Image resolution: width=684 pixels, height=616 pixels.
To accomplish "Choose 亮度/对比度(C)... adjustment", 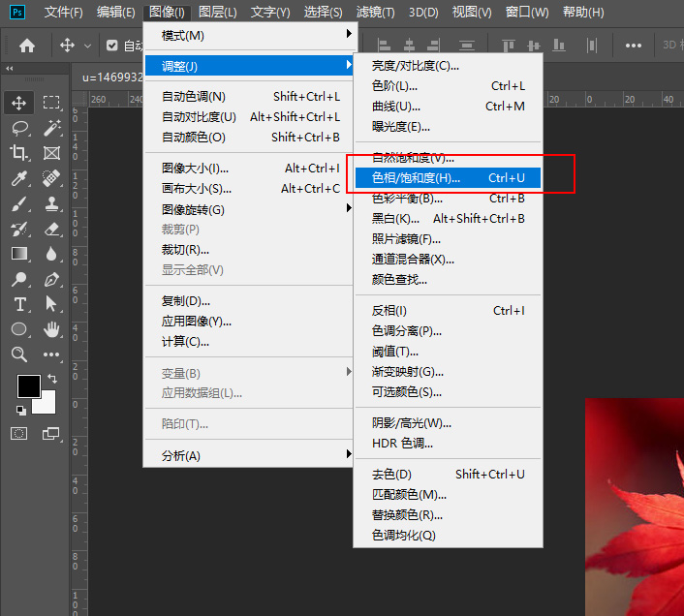I will click(x=448, y=66).
